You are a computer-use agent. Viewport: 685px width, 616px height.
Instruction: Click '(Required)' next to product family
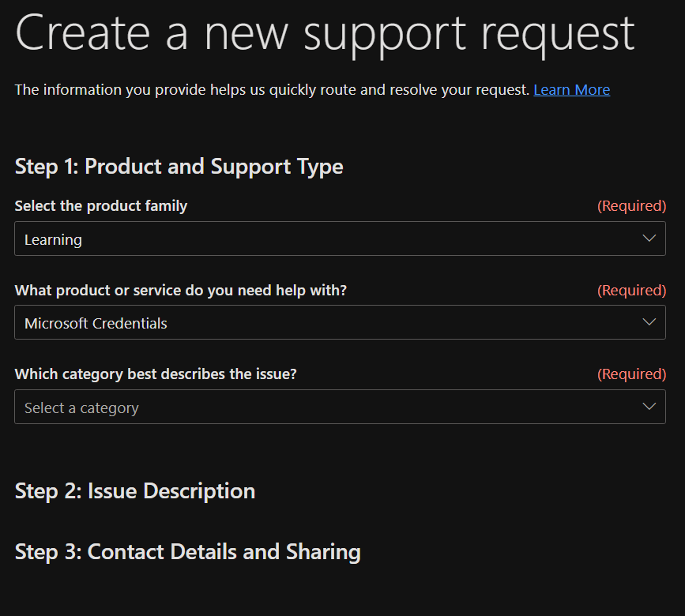pyautogui.click(x=632, y=205)
